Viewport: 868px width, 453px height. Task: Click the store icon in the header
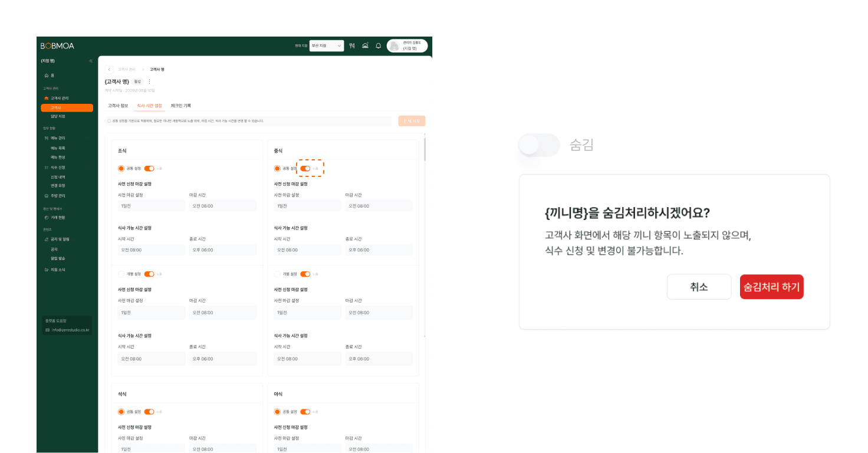(x=365, y=46)
